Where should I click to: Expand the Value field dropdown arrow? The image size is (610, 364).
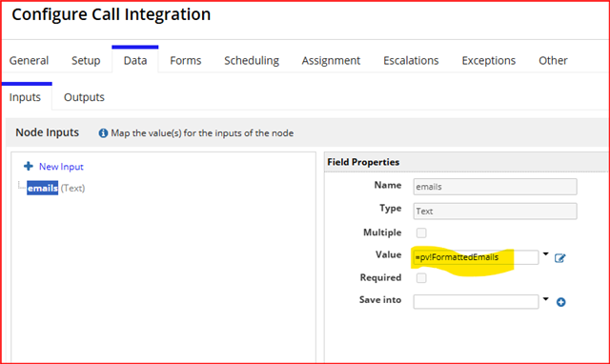pyautogui.click(x=545, y=254)
